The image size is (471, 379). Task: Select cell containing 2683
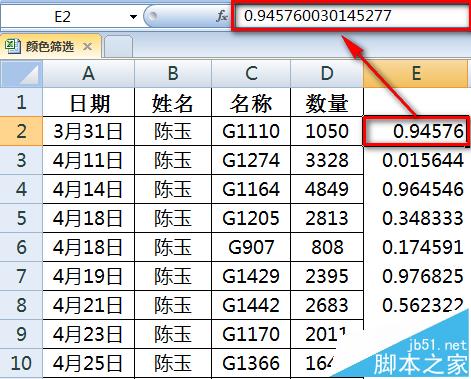coord(327,305)
